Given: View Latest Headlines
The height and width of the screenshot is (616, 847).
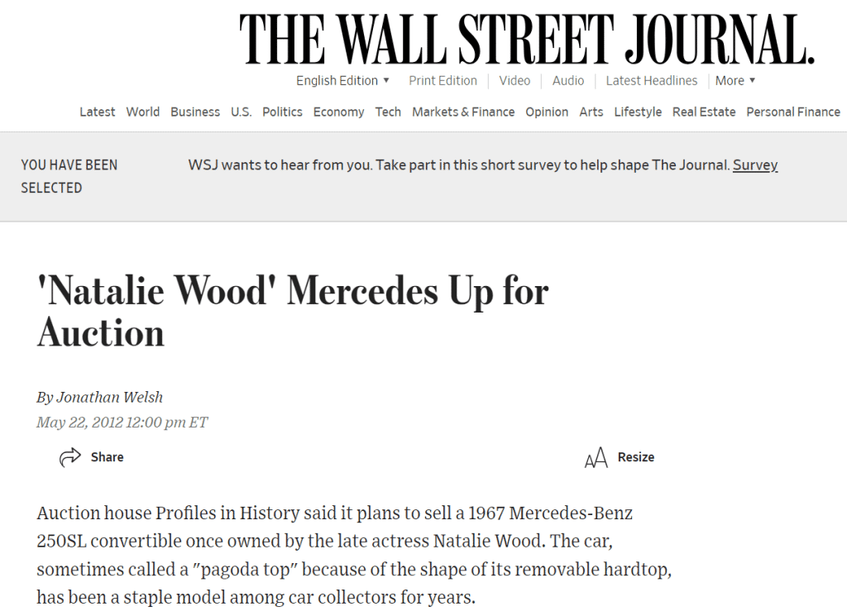Looking at the screenshot, I should [x=651, y=81].
